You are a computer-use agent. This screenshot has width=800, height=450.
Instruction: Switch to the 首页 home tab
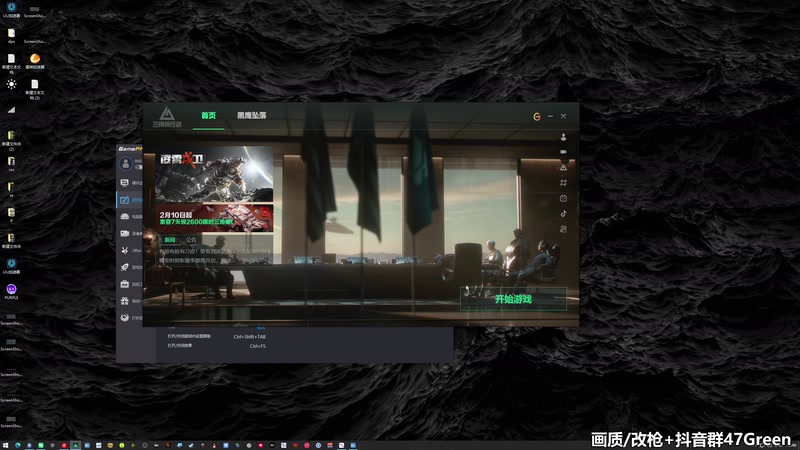(x=208, y=116)
